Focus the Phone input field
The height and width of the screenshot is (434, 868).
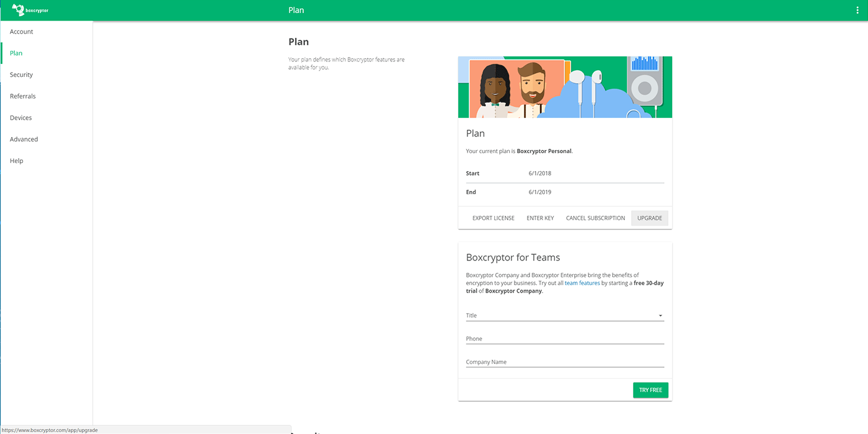[565, 339]
